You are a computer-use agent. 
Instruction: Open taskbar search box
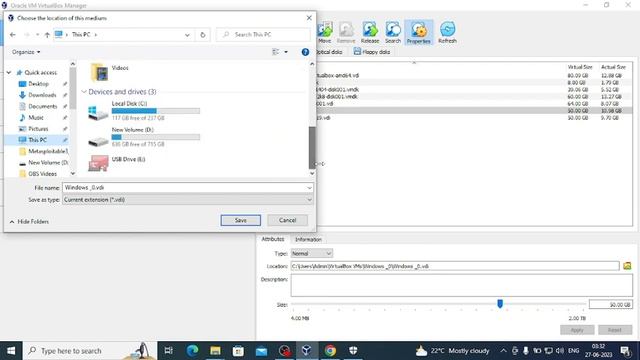(90, 351)
